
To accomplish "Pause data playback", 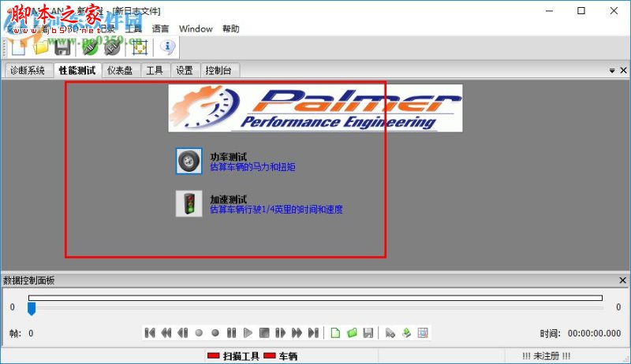I will pos(231,332).
